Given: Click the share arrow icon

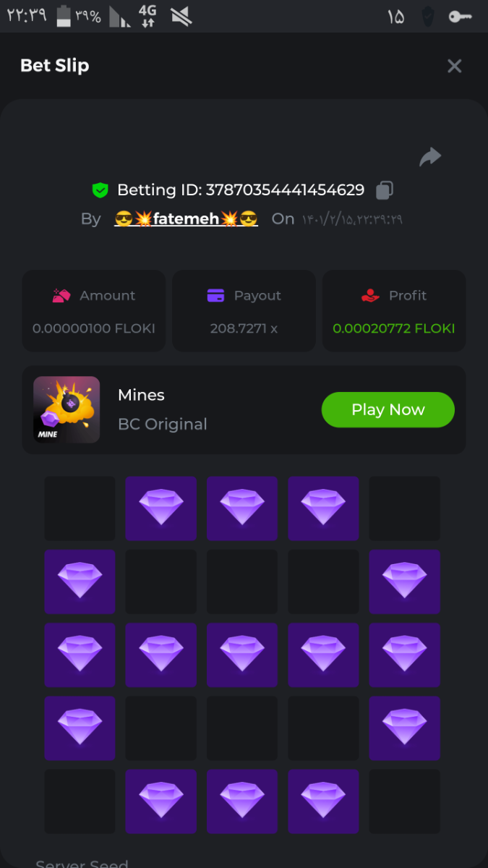Looking at the screenshot, I should pos(430,157).
